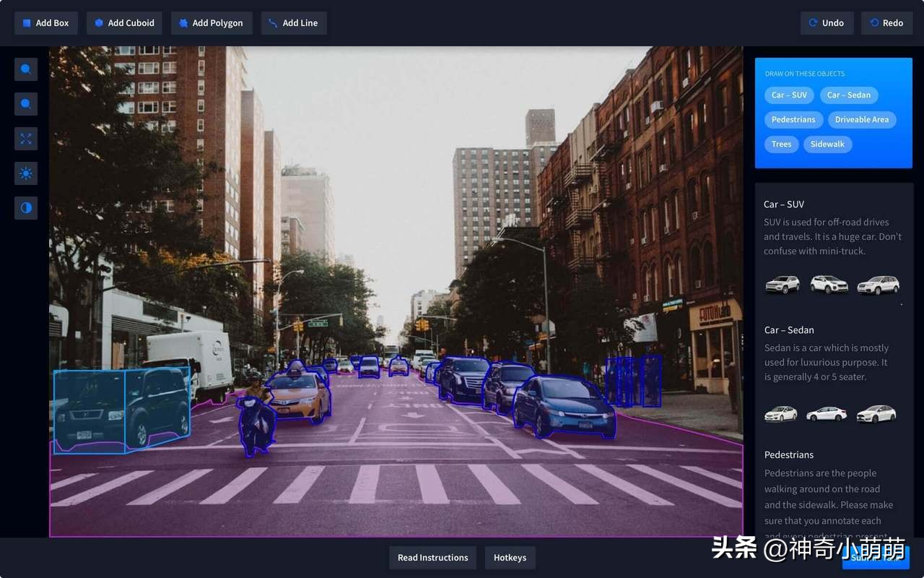Select the blue sedan polygon annotation

tap(565, 407)
